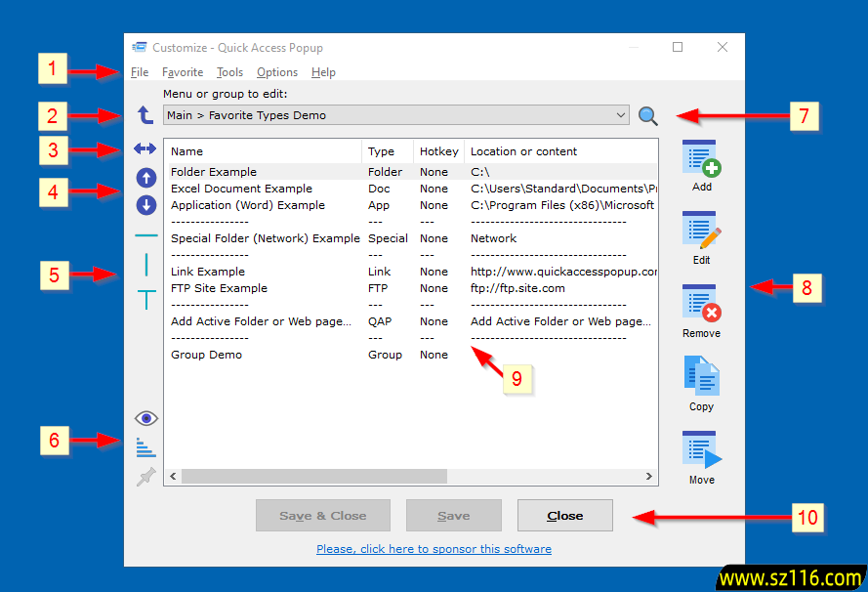Click the left-right double arrow icon

click(145, 149)
